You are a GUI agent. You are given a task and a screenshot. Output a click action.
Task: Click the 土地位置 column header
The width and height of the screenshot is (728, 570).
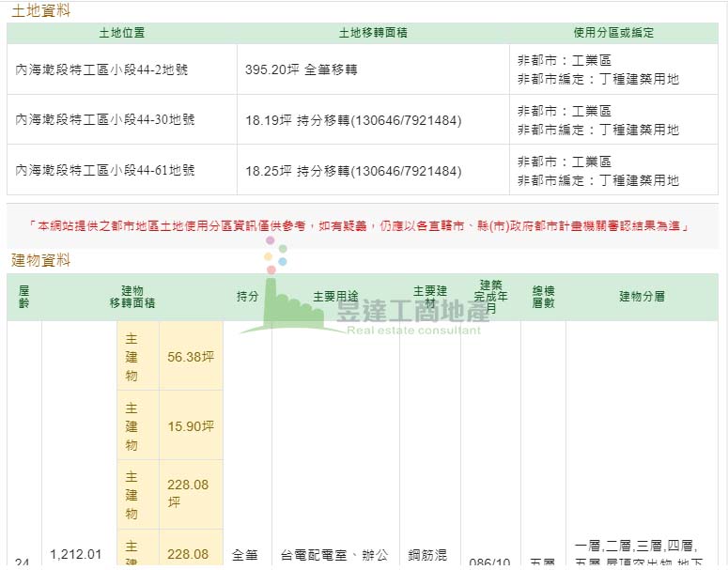pyautogui.click(x=121, y=33)
